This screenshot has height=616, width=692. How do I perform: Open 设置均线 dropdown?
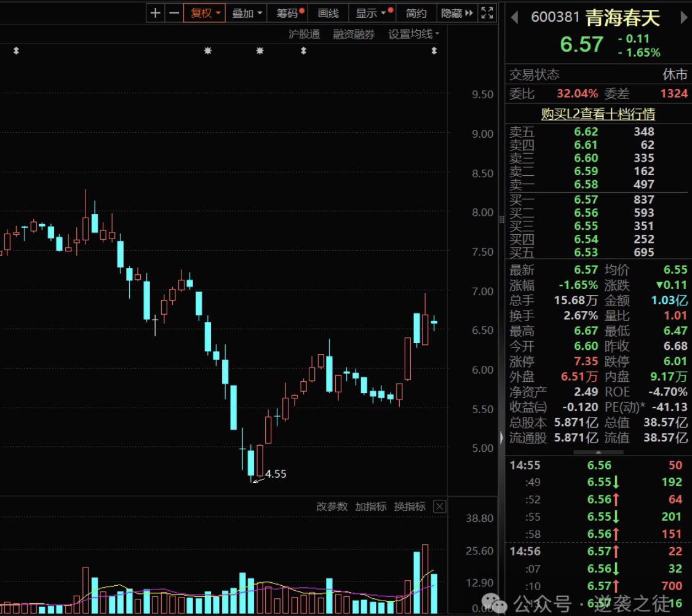(413, 34)
